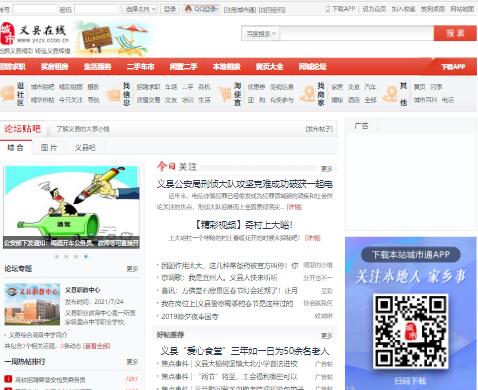Click the cartoon bottle carousel image
Screen dimensions: 478x390
pos(71,207)
